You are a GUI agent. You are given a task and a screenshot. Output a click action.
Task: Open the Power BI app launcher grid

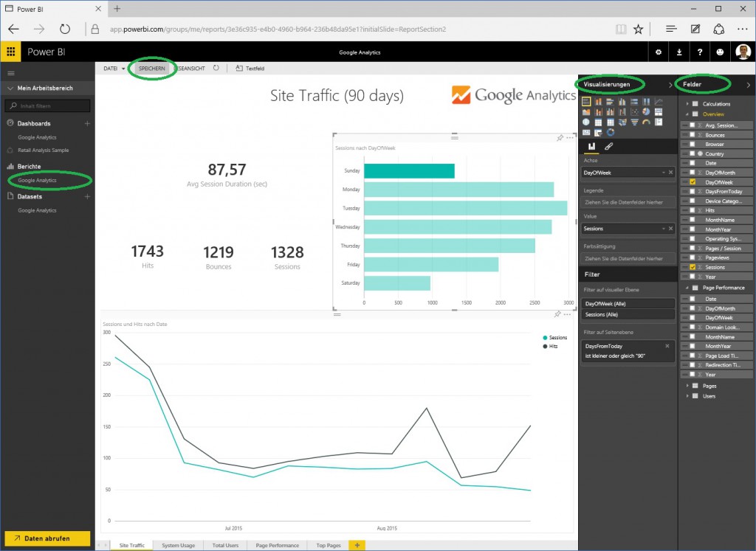(x=10, y=52)
